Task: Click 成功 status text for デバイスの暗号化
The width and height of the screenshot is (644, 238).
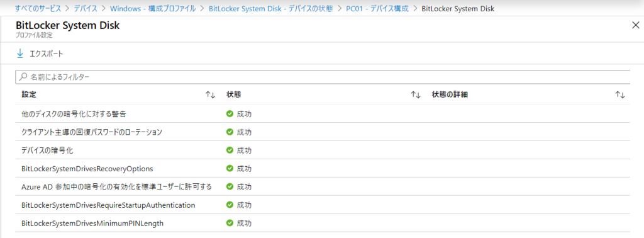Action: coord(244,150)
